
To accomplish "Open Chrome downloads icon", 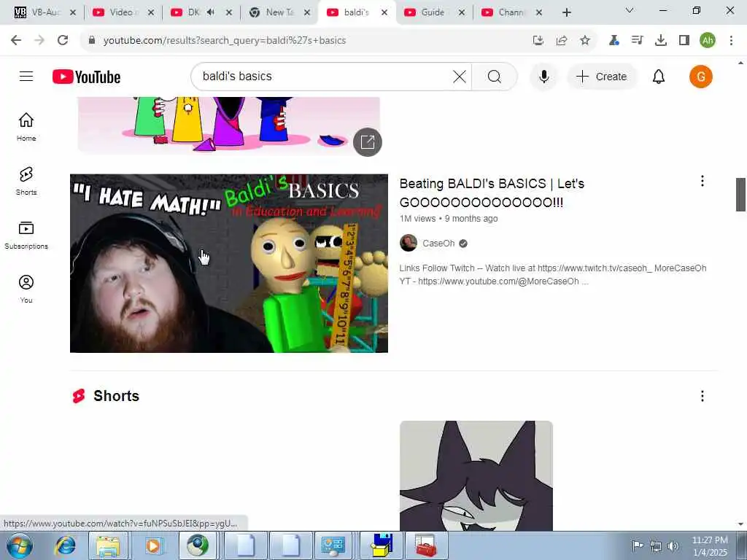I will pyautogui.click(x=661, y=41).
